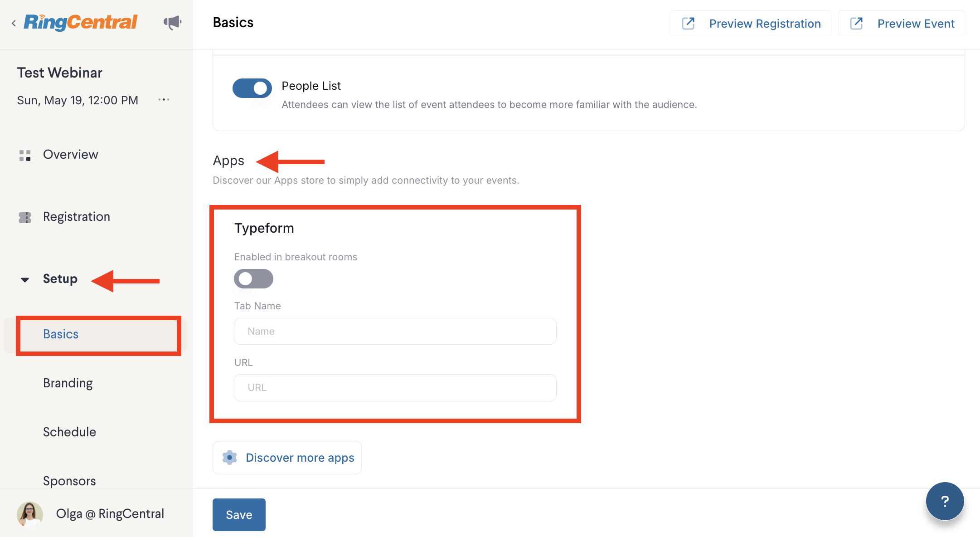Select the Branding menu item

click(x=68, y=383)
